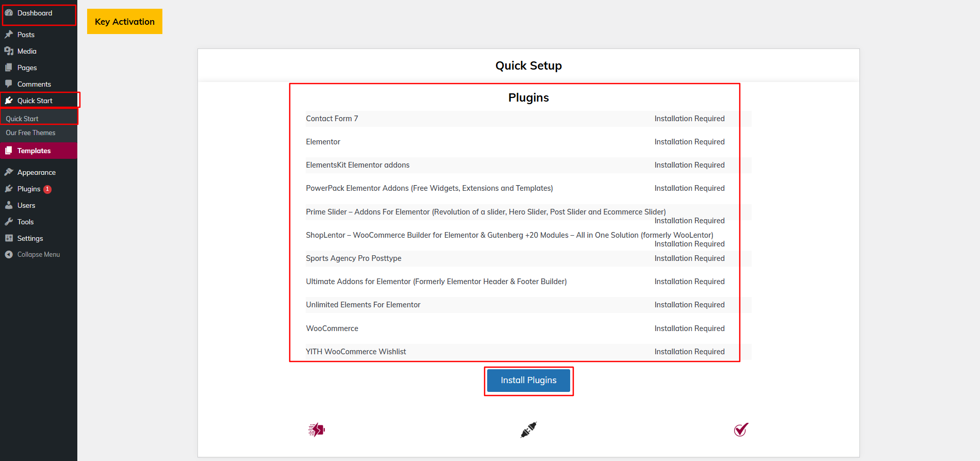Click the checkmark step icon
Image resolution: width=980 pixels, height=461 pixels.
pos(741,430)
